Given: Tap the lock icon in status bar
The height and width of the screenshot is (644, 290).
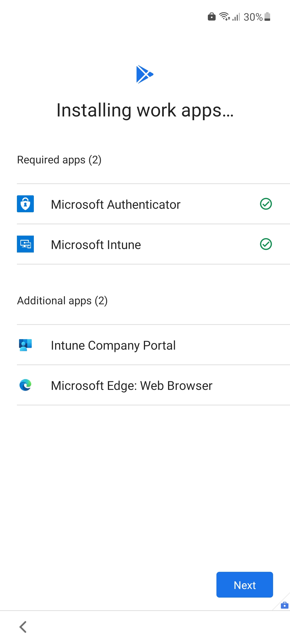Looking at the screenshot, I should [x=212, y=17].
